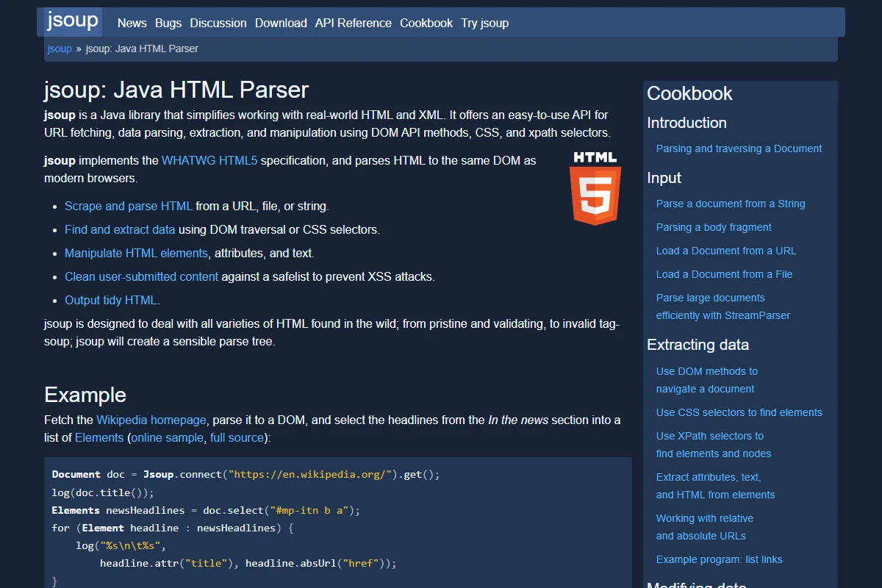Screen dimensions: 882x588
Task: Open Scrape and parse HTML link
Action: click(129, 206)
